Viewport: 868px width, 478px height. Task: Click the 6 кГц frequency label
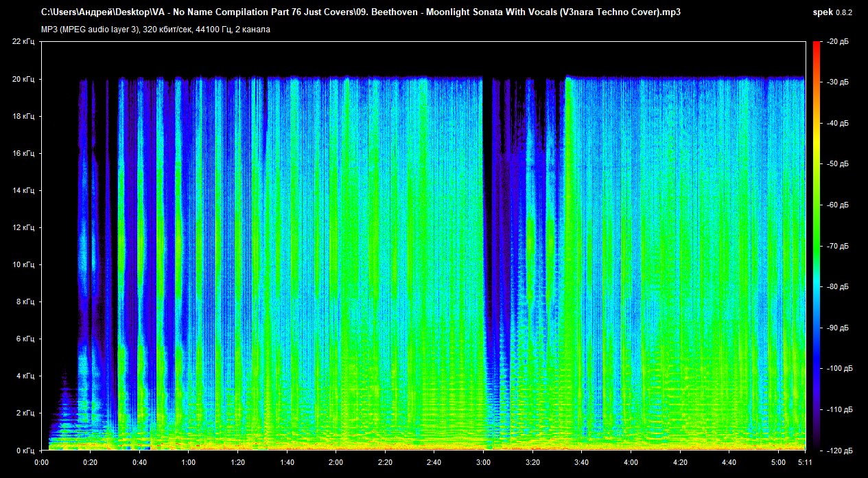click(27, 339)
